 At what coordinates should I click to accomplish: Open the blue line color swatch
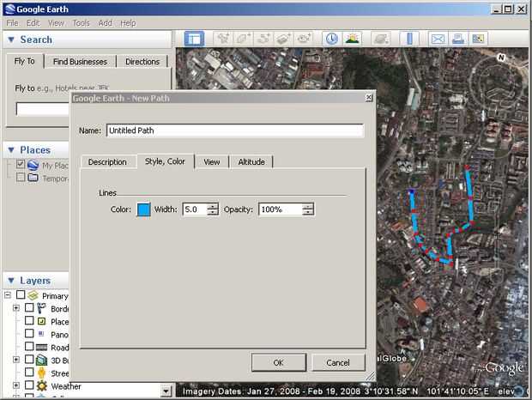point(143,209)
